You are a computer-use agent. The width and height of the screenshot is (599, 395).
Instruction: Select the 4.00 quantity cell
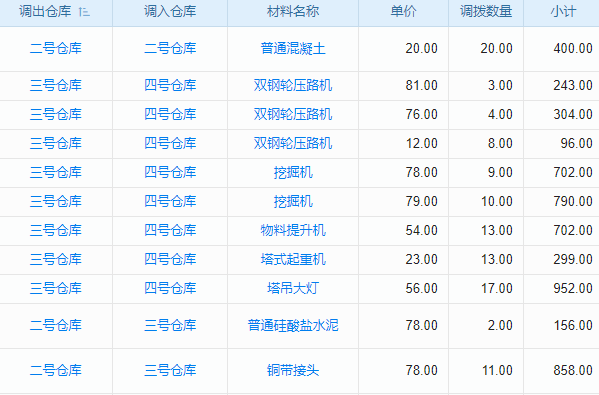pyautogui.click(x=500, y=114)
